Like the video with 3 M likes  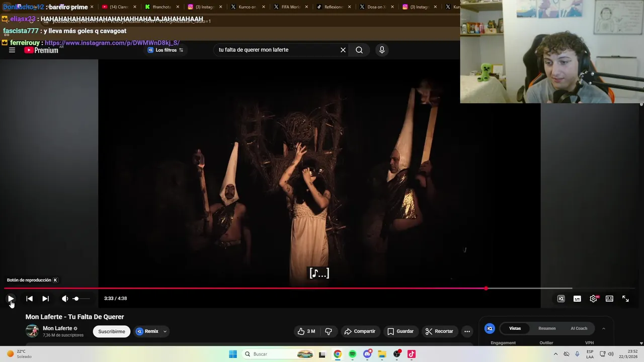pyautogui.click(x=306, y=331)
